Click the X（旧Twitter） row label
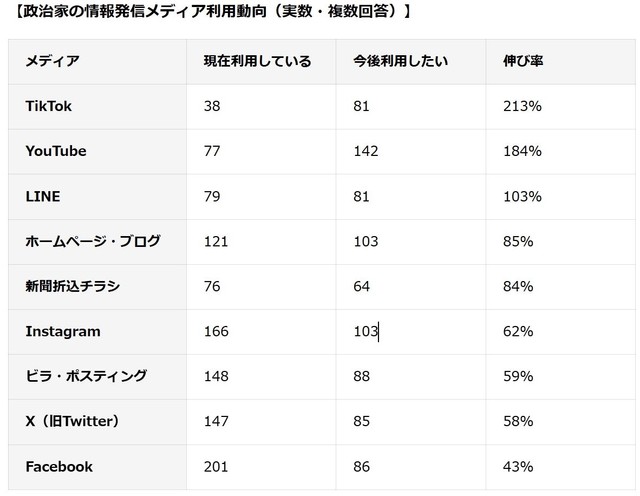Image resolution: width=640 pixels, height=496 pixels. click(x=72, y=421)
